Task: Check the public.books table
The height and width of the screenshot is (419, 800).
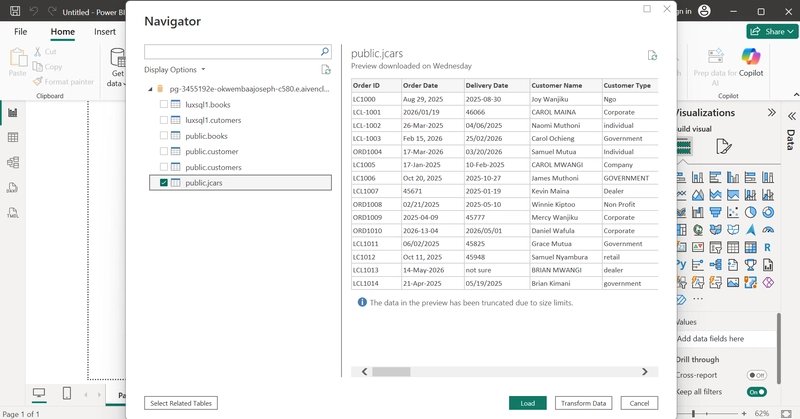Action: (x=164, y=135)
